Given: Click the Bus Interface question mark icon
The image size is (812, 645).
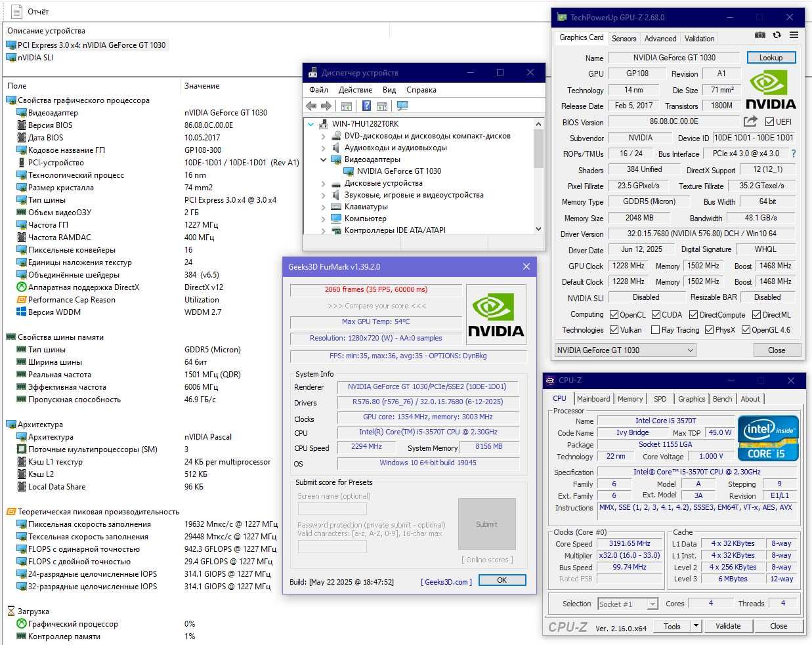Looking at the screenshot, I should [793, 154].
